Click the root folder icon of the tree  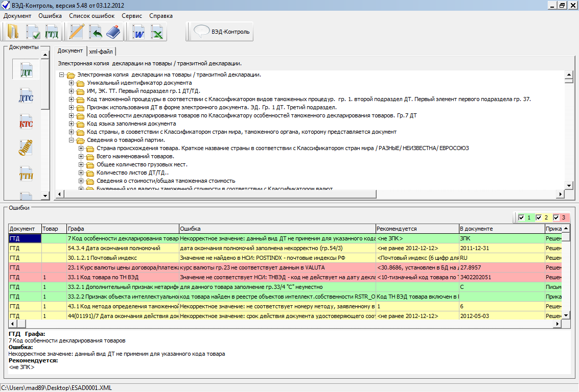click(71, 75)
